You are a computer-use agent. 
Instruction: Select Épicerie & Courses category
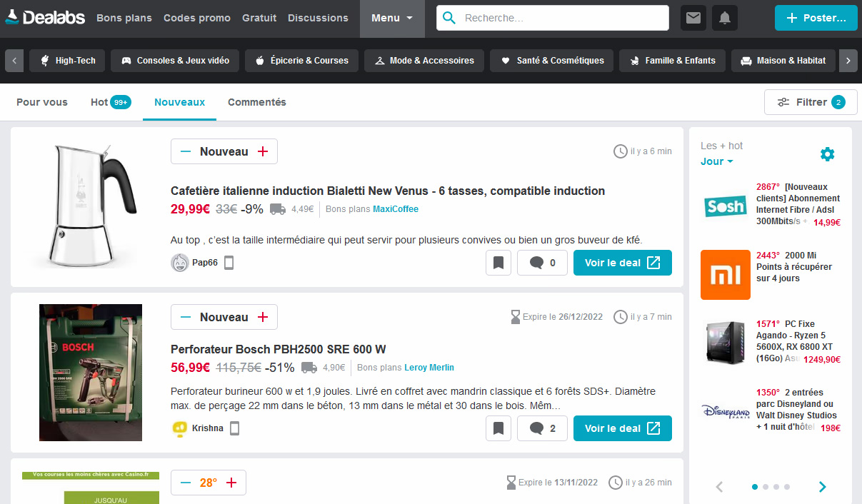(x=301, y=61)
